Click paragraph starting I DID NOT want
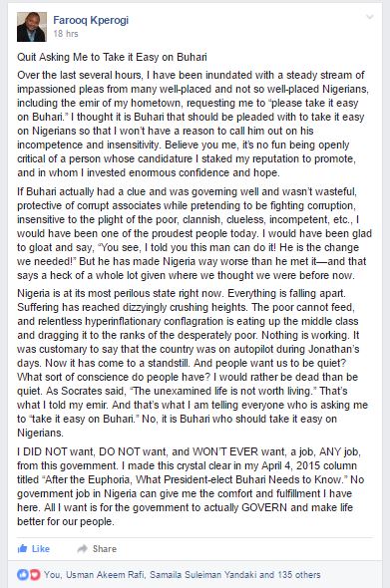The image size is (390, 588). tap(191, 486)
